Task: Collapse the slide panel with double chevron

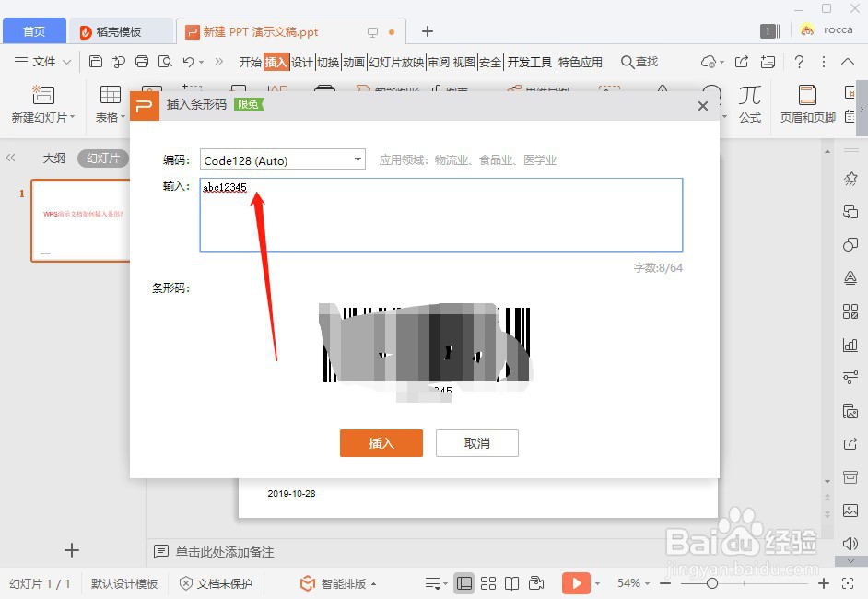Action: click(10, 158)
